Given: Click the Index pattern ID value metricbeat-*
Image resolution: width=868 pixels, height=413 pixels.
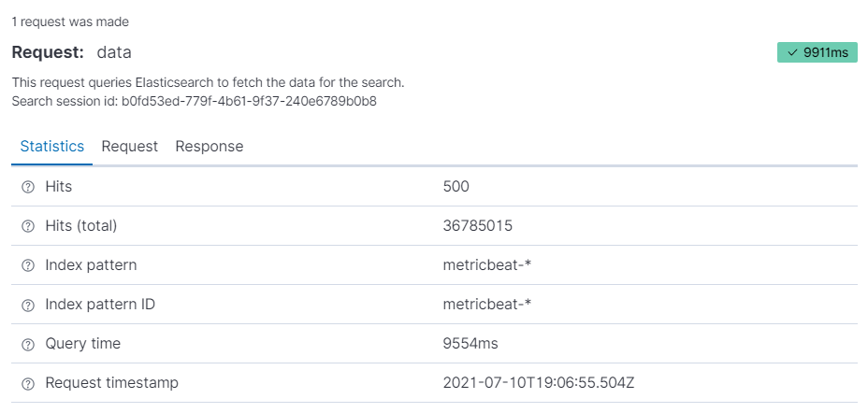Looking at the screenshot, I should click(487, 305).
